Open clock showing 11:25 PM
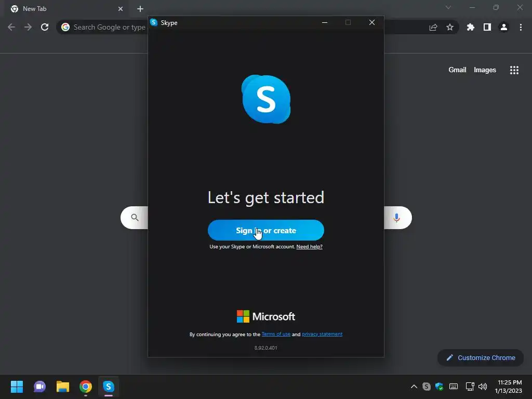This screenshot has height=399, width=532. [508, 387]
